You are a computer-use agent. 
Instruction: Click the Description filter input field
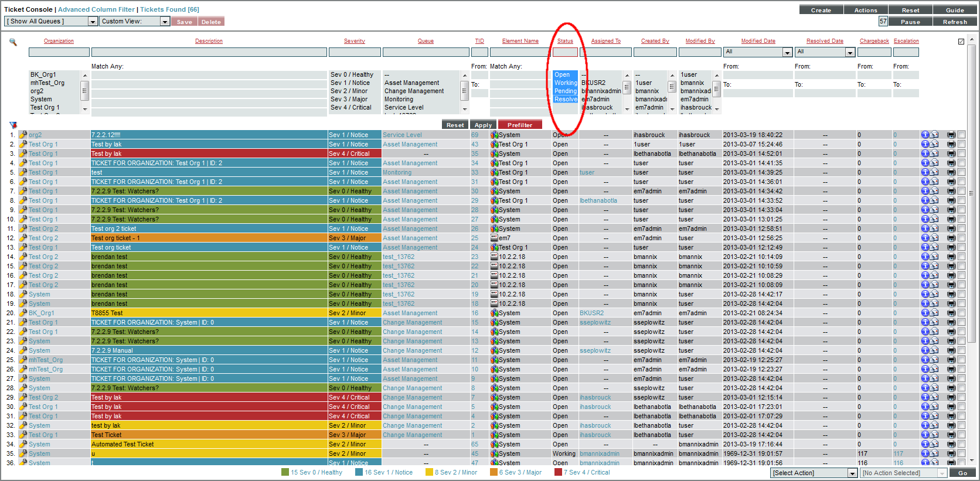click(x=209, y=52)
